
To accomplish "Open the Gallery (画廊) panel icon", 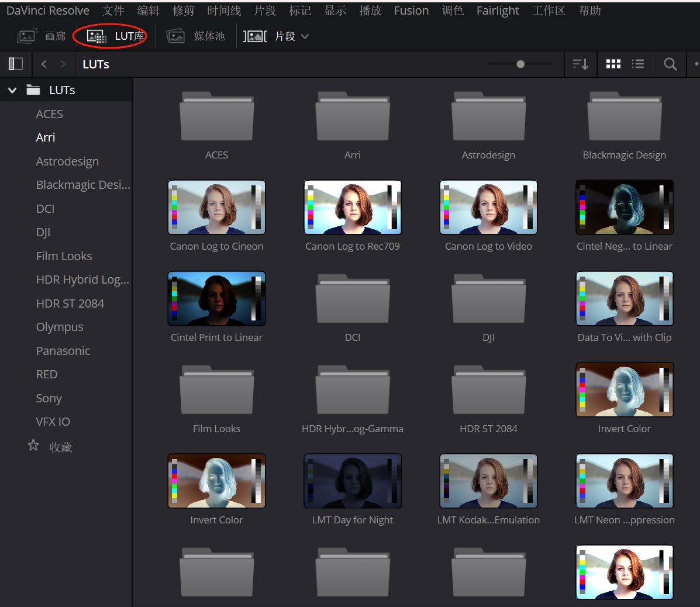I will (27, 36).
